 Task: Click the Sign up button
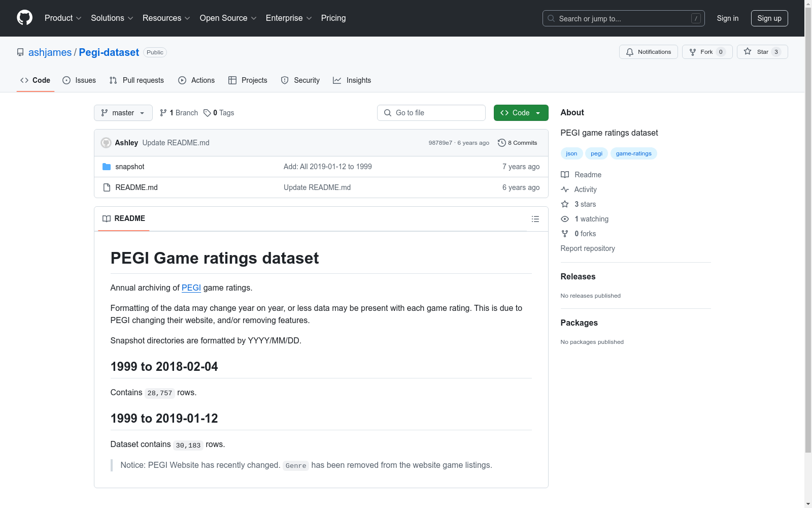(769, 18)
